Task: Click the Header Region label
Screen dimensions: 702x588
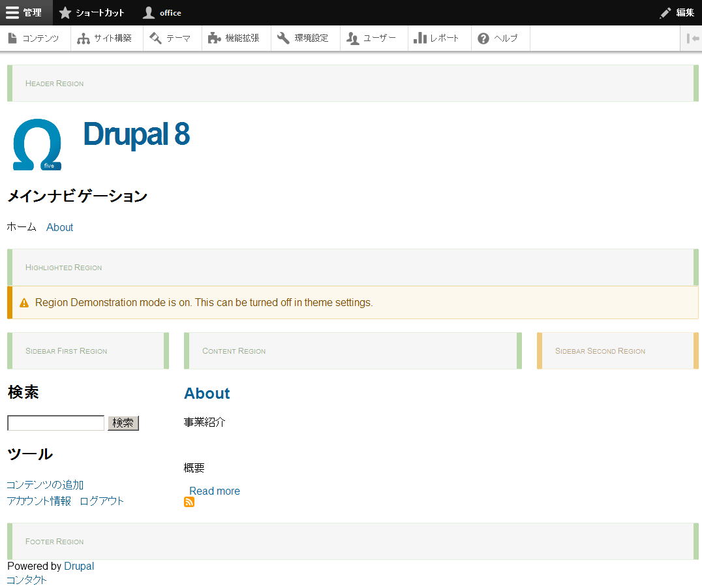Action: pos(55,84)
